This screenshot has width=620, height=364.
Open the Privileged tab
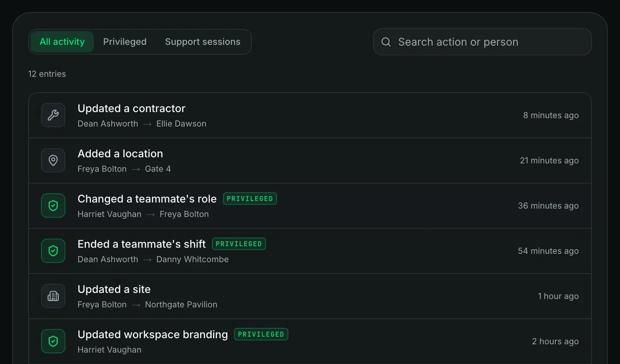click(x=125, y=42)
